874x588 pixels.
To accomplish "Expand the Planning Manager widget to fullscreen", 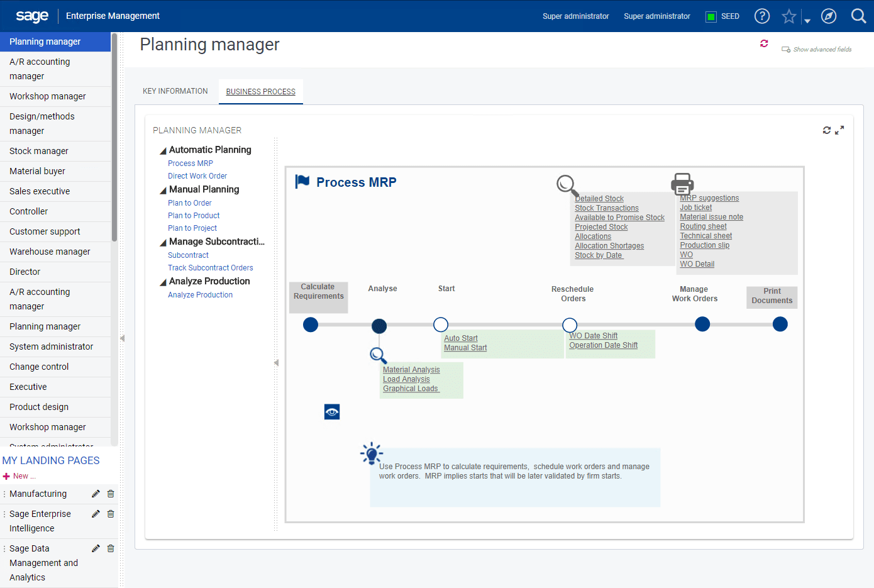I will [840, 130].
